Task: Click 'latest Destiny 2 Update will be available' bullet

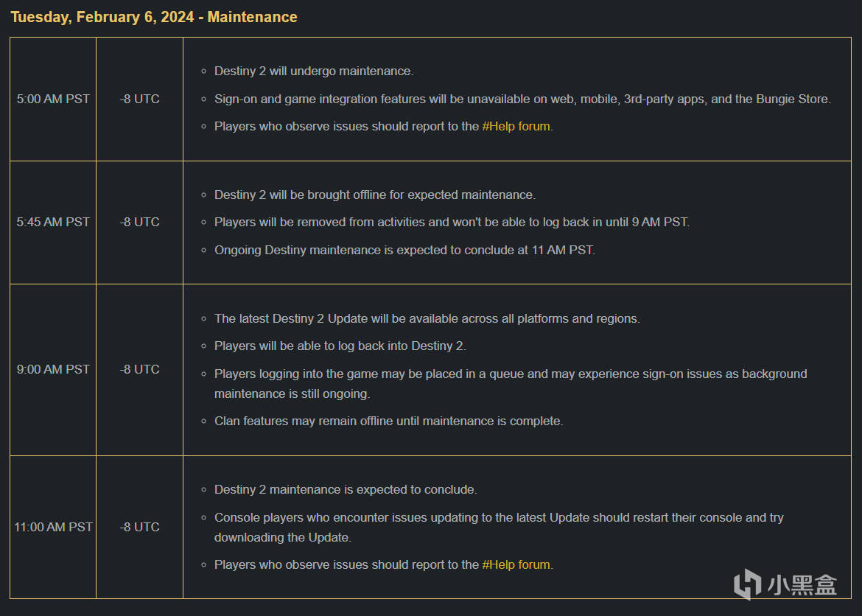Action: [427, 319]
